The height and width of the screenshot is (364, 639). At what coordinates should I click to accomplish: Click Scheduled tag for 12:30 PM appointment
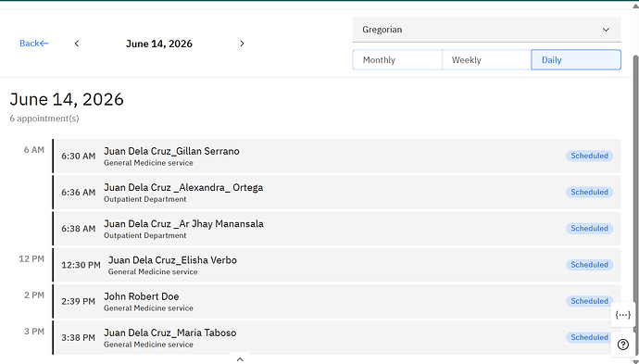click(x=589, y=265)
